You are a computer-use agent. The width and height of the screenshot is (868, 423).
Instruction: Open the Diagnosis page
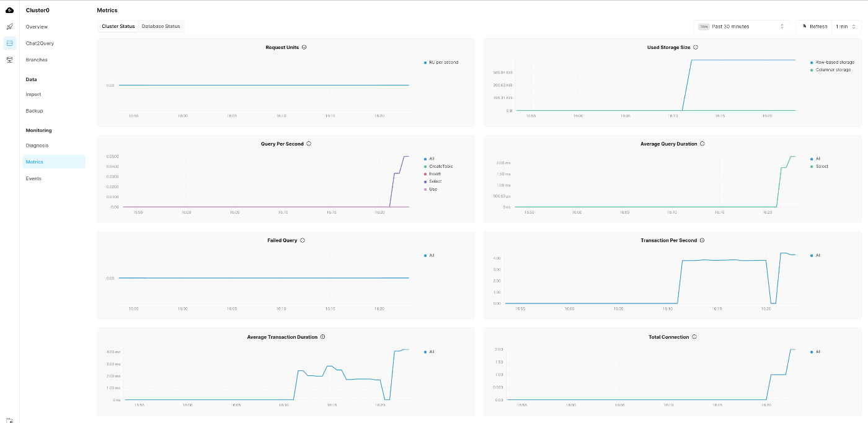click(54, 146)
